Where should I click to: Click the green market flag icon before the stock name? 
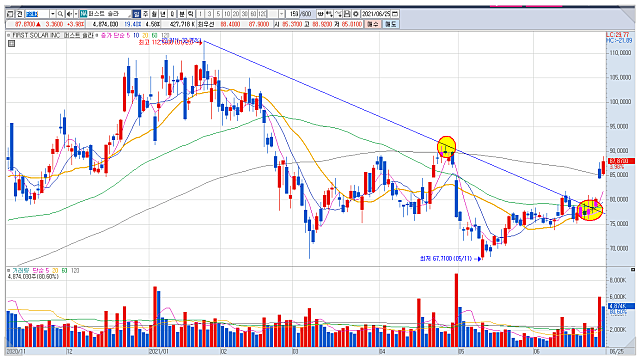tap(83, 14)
